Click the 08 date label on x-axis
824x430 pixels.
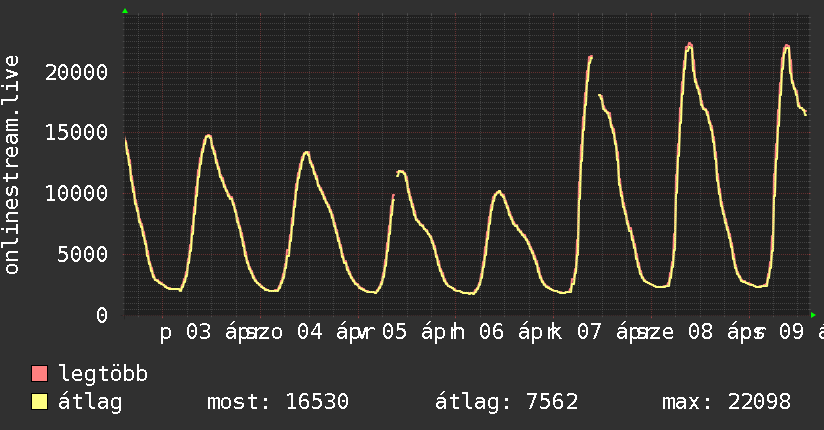tap(701, 332)
